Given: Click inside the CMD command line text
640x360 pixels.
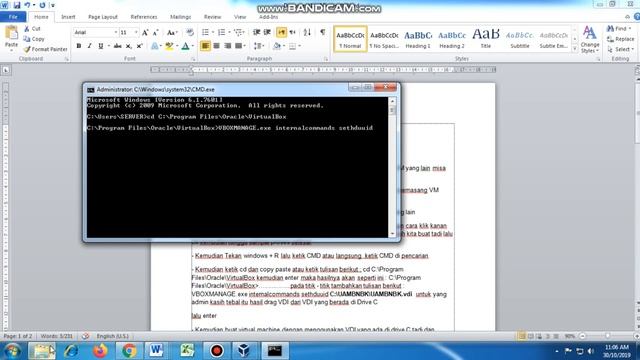Looking at the screenshot, I should tap(229, 128).
